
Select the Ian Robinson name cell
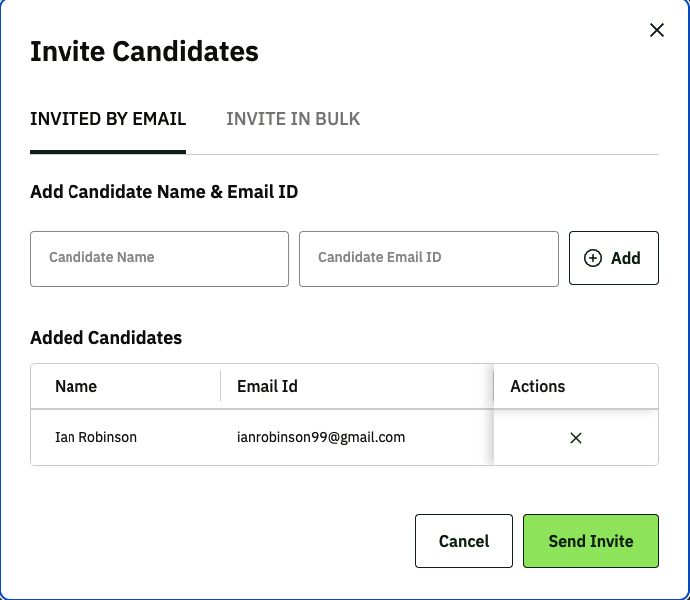96,437
